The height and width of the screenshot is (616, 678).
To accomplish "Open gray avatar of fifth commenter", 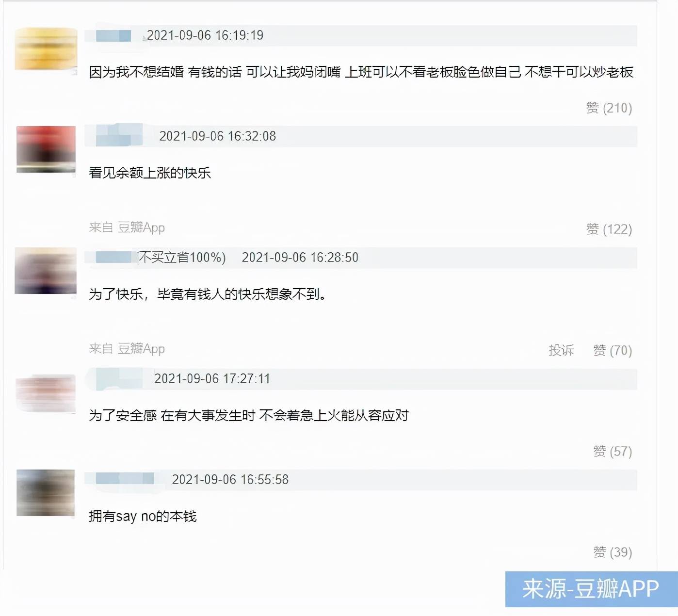I will tap(46, 493).
